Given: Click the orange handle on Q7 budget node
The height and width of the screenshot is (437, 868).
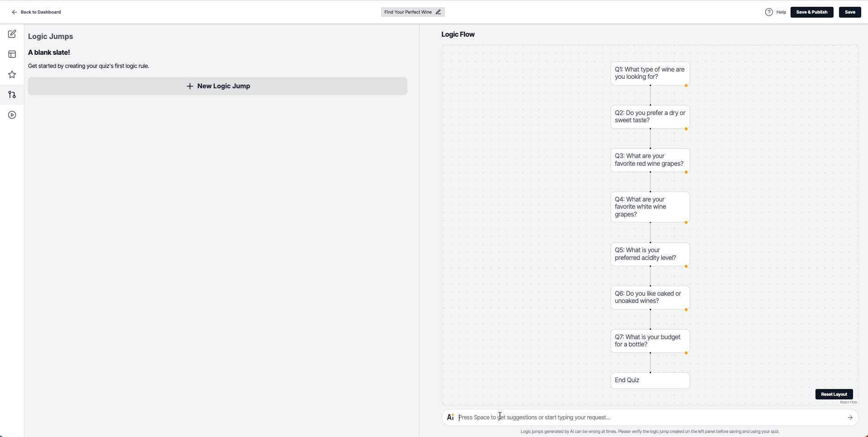Looking at the screenshot, I should coord(686,353).
